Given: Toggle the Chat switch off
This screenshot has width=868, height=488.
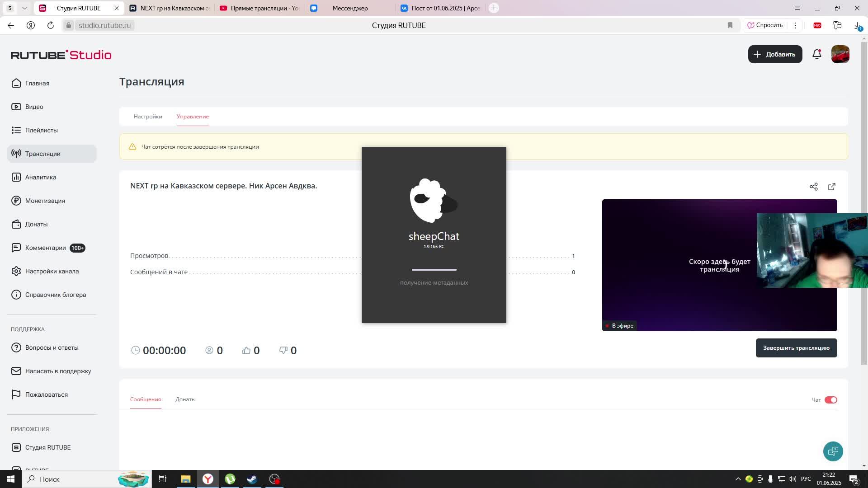Looking at the screenshot, I should pos(830,400).
